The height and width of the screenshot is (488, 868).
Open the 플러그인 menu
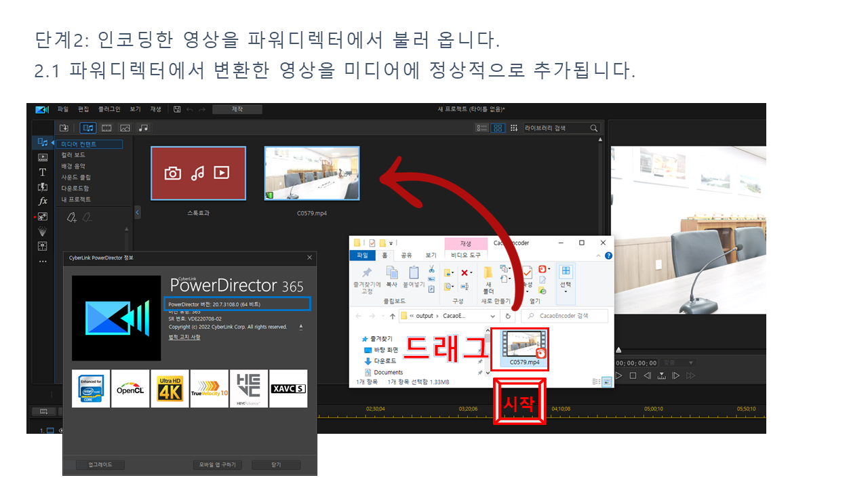[109, 109]
